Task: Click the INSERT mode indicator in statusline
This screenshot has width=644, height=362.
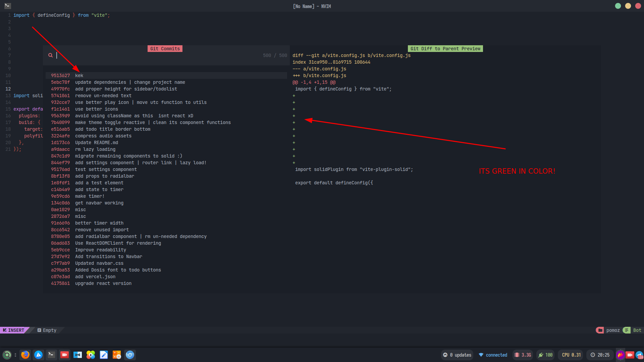Action: click(x=14, y=330)
